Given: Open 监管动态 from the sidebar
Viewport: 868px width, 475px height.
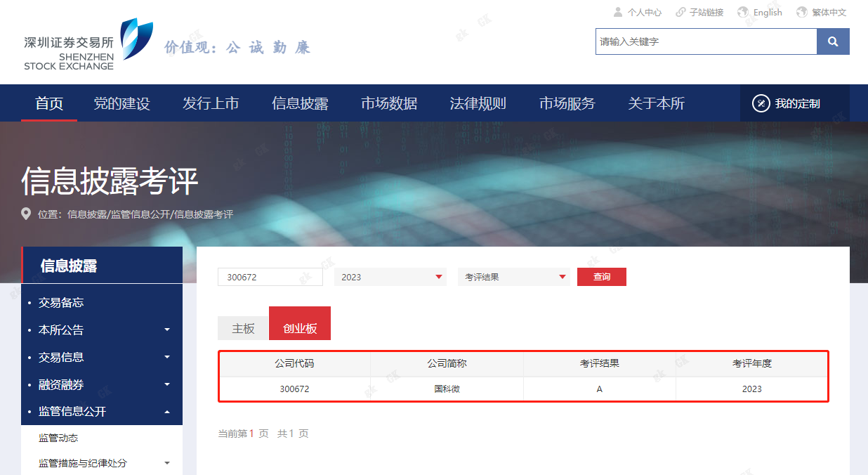Looking at the screenshot, I should coord(58,437).
